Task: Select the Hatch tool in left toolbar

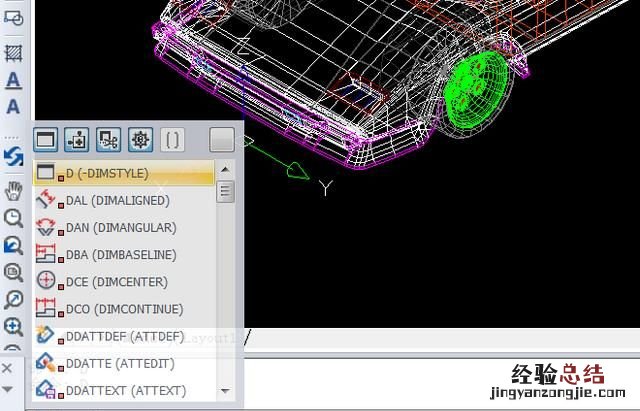Action: tap(13, 52)
